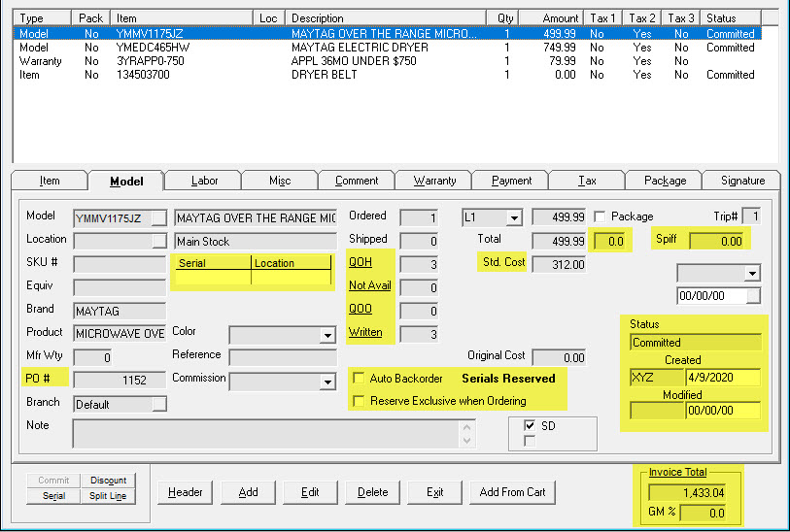Click the Split Line button
This screenshot has height=532, width=790.
pos(108,496)
